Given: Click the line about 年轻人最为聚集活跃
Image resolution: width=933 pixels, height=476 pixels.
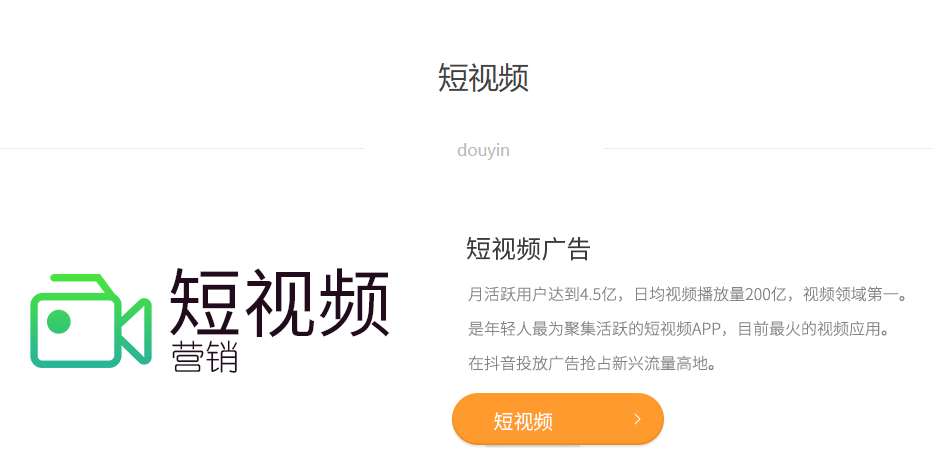Looking at the screenshot, I should click(678, 328).
